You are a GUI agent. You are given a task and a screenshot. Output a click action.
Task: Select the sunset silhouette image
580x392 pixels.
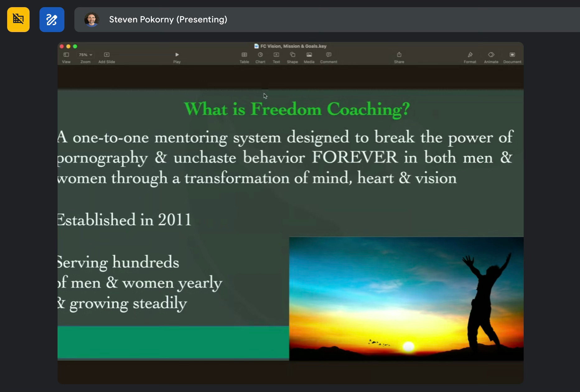(x=406, y=299)
